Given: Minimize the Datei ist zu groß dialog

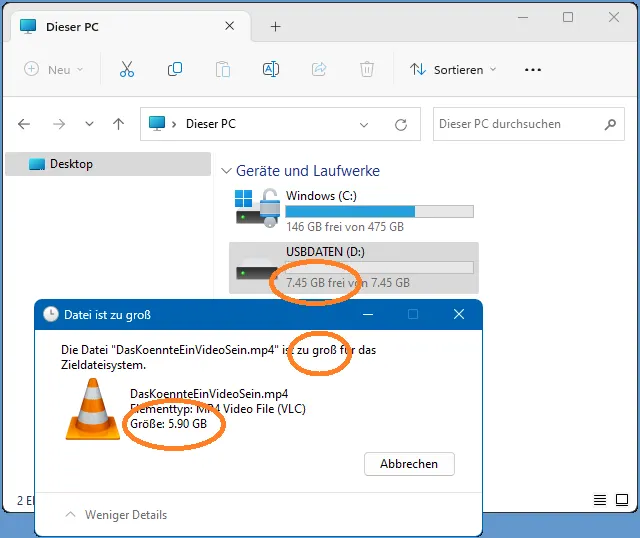Looking at the screenshot, I should [368, 314].
